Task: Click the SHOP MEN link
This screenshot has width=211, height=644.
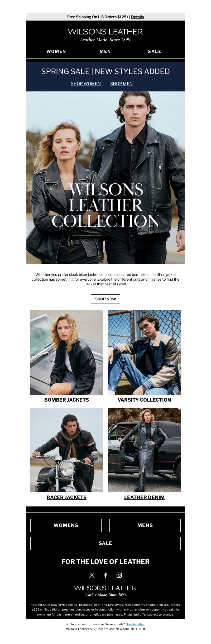Action: pyautogui.click(x=121, y=84)
